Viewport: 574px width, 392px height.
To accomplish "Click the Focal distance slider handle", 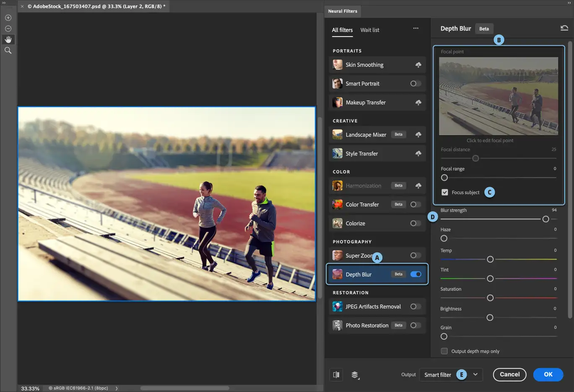I will [475, 158].
